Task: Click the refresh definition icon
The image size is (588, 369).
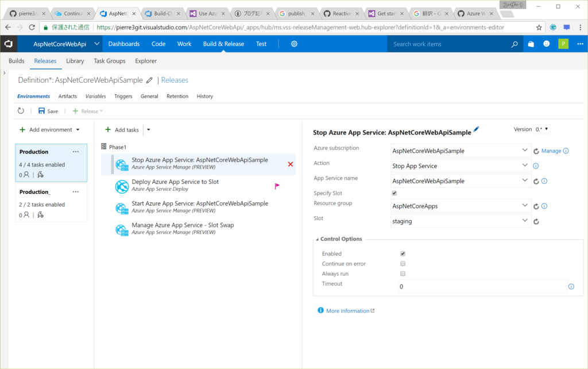Action: pos(21,111)
